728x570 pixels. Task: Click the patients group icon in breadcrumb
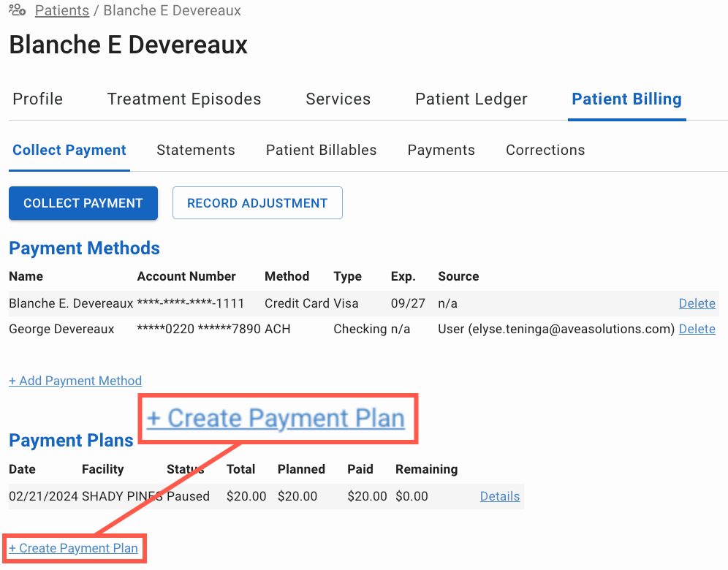(x=17, y=10)
